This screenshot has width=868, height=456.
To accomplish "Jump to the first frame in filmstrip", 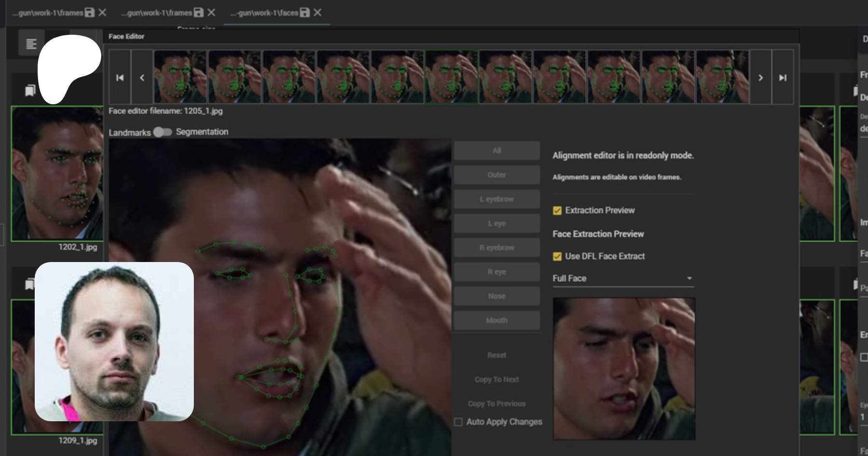I will tap(120, 78).
